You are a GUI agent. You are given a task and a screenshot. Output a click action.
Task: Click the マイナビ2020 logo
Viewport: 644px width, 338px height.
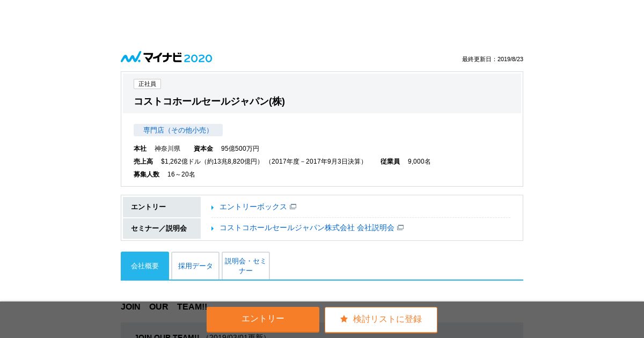(166, 57)
